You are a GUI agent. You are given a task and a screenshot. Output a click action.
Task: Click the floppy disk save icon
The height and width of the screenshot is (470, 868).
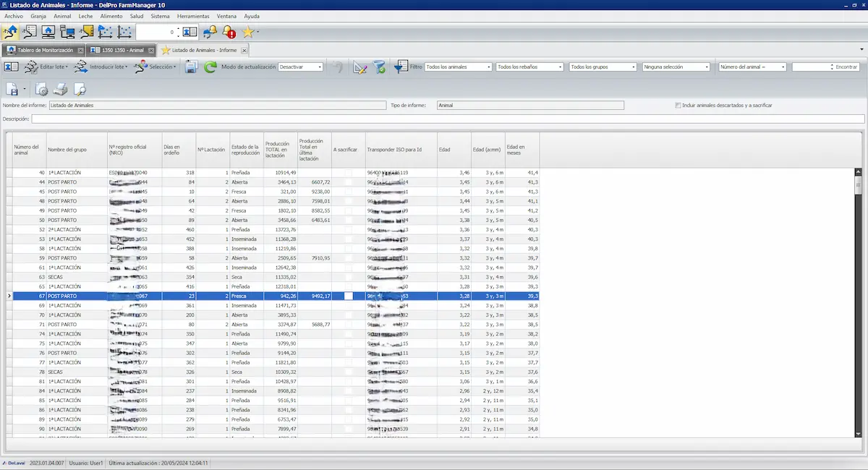(191, 67)
